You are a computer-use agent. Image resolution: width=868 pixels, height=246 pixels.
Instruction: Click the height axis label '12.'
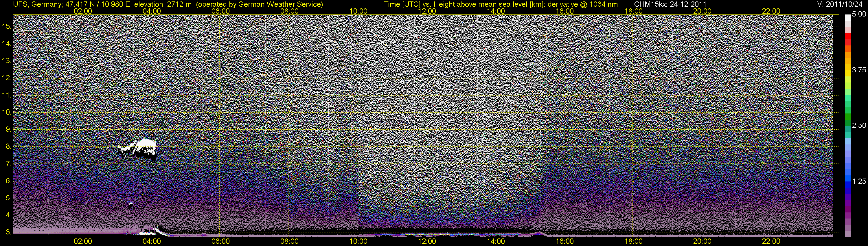[7, 78]
